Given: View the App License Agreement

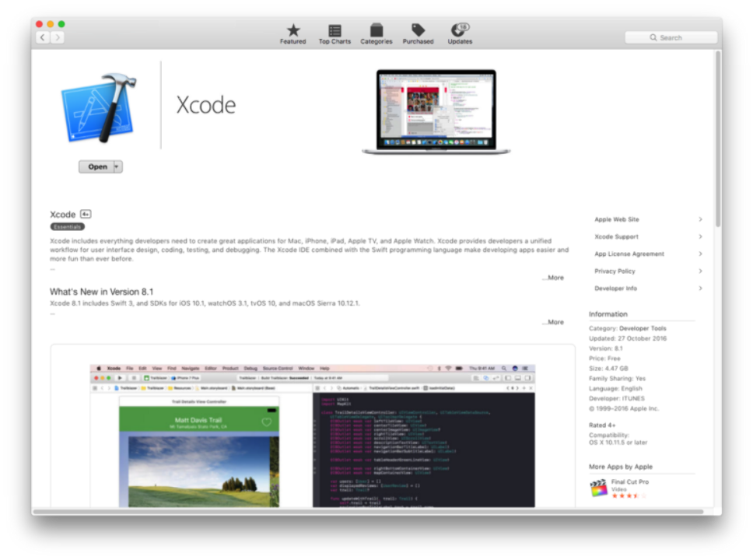Looking at the screenshot, I should click(x=629, y=254).
